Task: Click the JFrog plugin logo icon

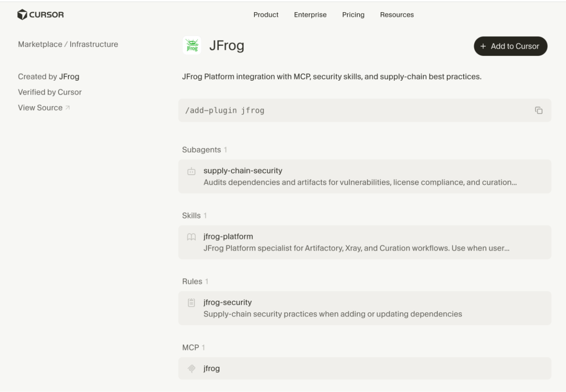Action: 191,45
